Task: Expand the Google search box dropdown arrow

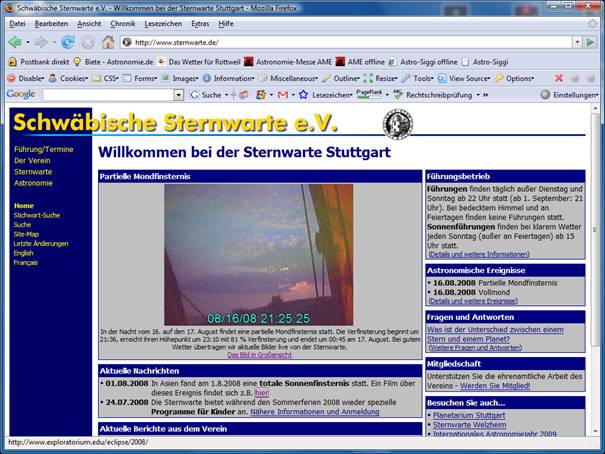Action: pos(178,95)
